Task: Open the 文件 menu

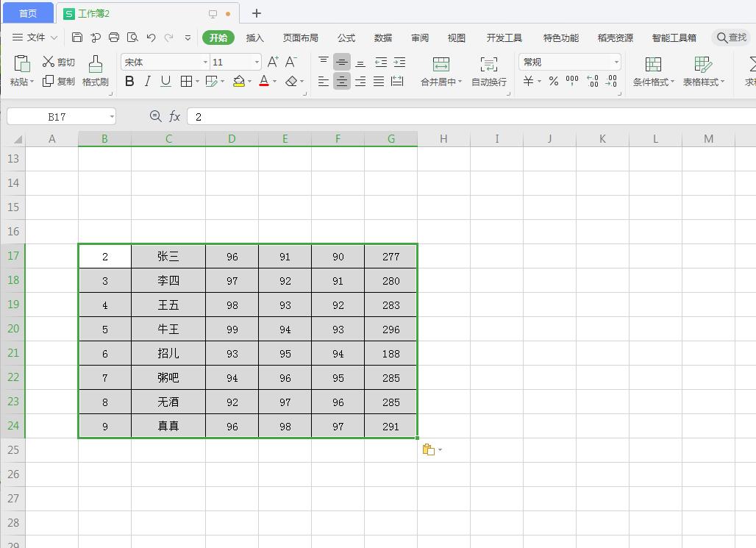Action: [x=36, y=38]
